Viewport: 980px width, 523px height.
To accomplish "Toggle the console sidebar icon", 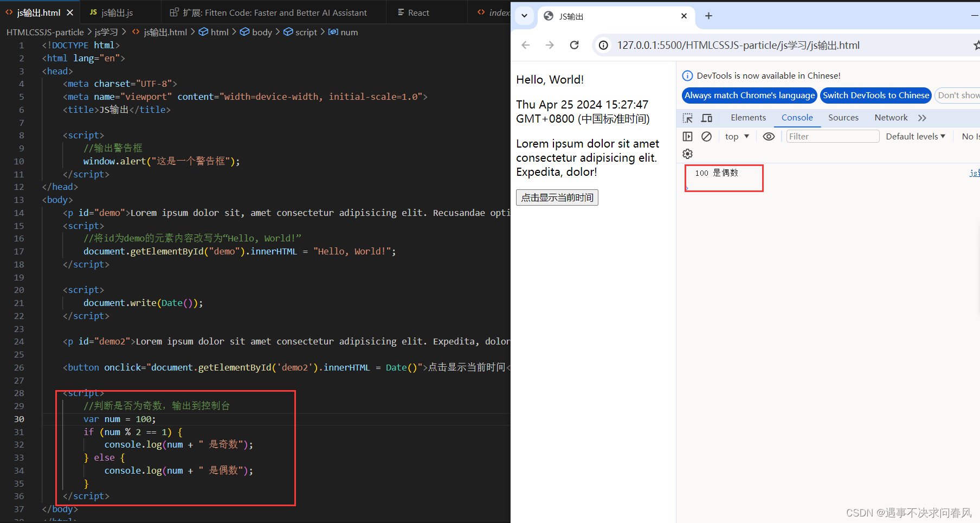I will (x=688, y=137).
